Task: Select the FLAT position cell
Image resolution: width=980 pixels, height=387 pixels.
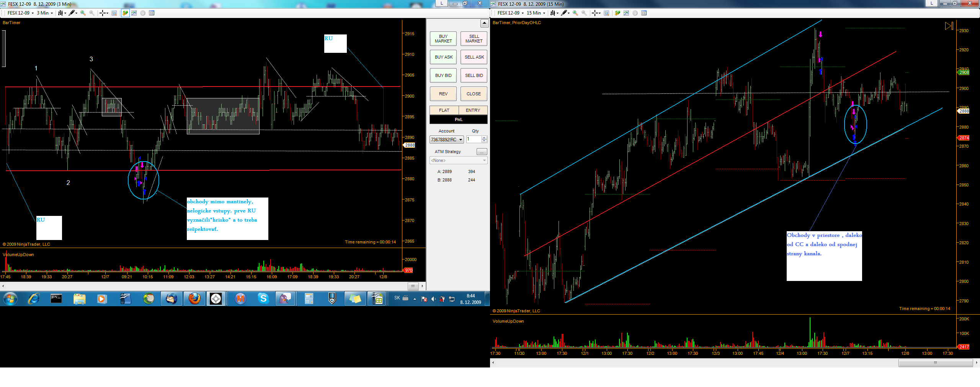Action: click(x=444, y=110)
